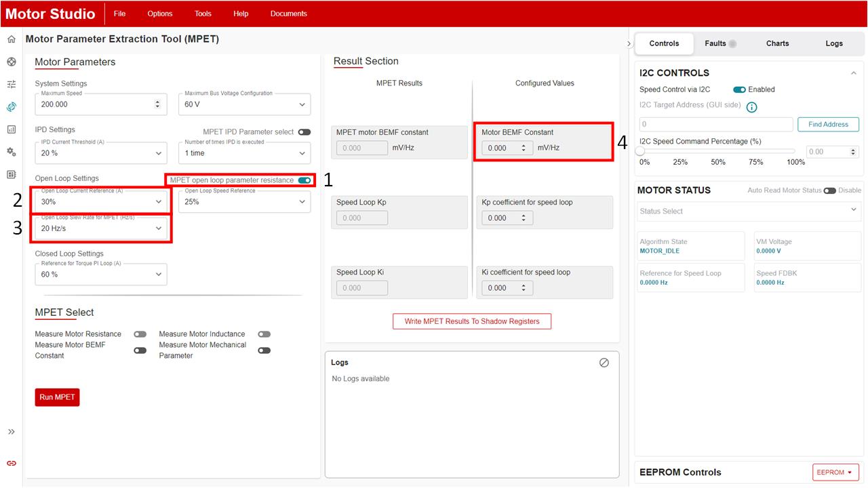The width and height of the screenshot is (868, 488).
Task: Switch to the Charts tab
Action: (777, 43)
